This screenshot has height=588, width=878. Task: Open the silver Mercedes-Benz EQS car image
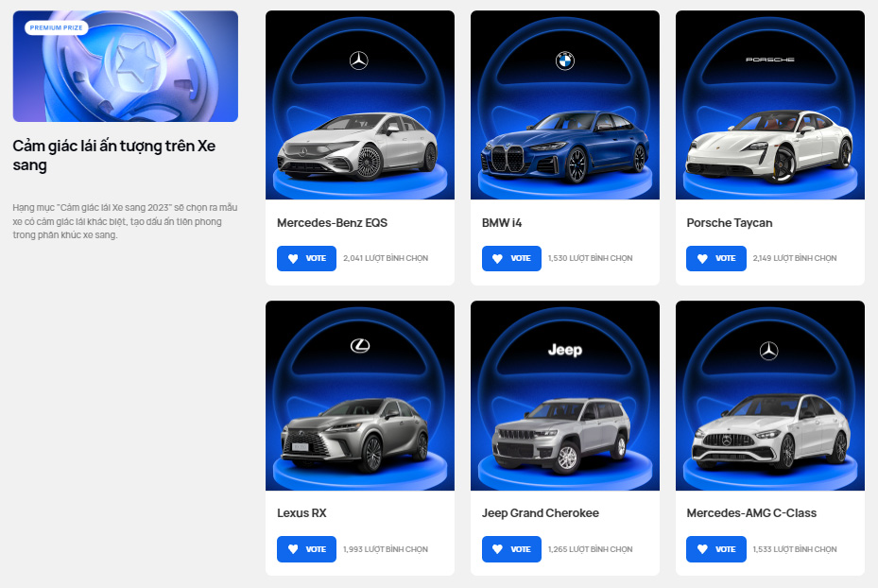coord(358,147)
